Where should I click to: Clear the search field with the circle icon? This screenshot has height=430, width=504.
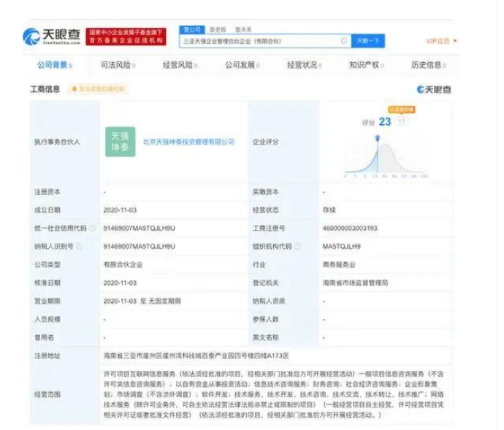343,41
